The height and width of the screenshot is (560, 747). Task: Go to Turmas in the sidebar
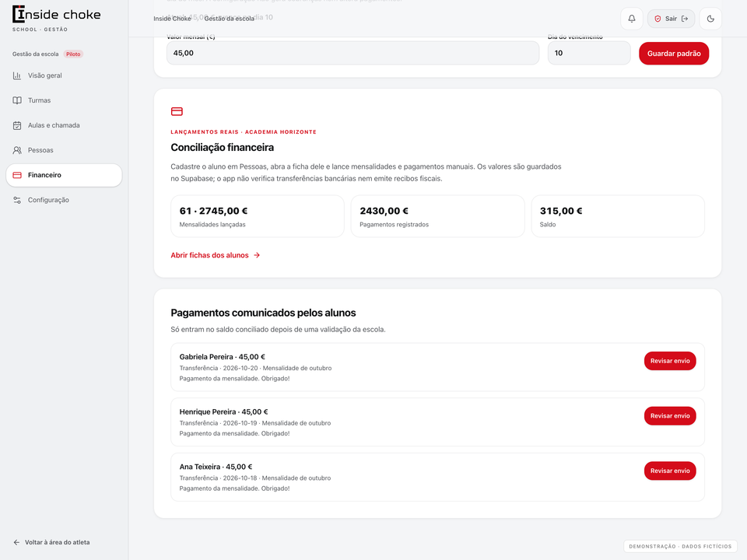(64, 100)
